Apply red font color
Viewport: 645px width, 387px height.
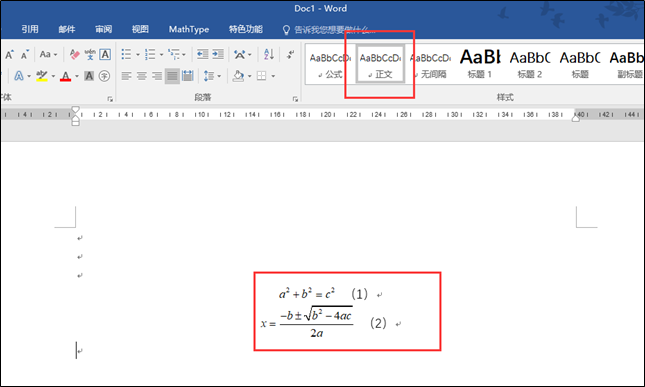[x=65, y=76]
